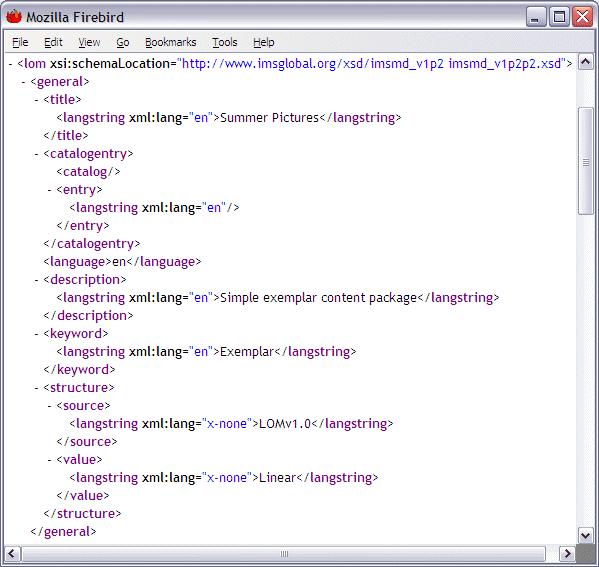The height and width of the screenshot is (567, 599).
Task: Click the empty langstring inside entry
Action: coord(154,208)
